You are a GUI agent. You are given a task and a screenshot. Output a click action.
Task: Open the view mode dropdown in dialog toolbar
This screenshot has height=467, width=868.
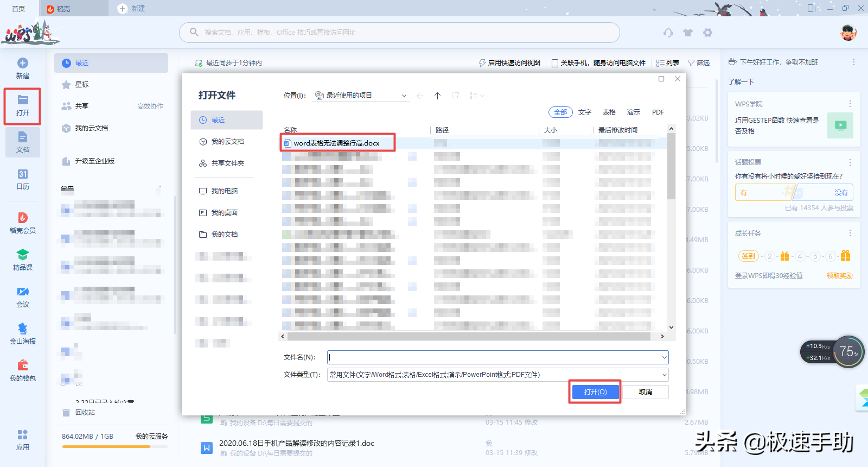click(x=476, y=96)
